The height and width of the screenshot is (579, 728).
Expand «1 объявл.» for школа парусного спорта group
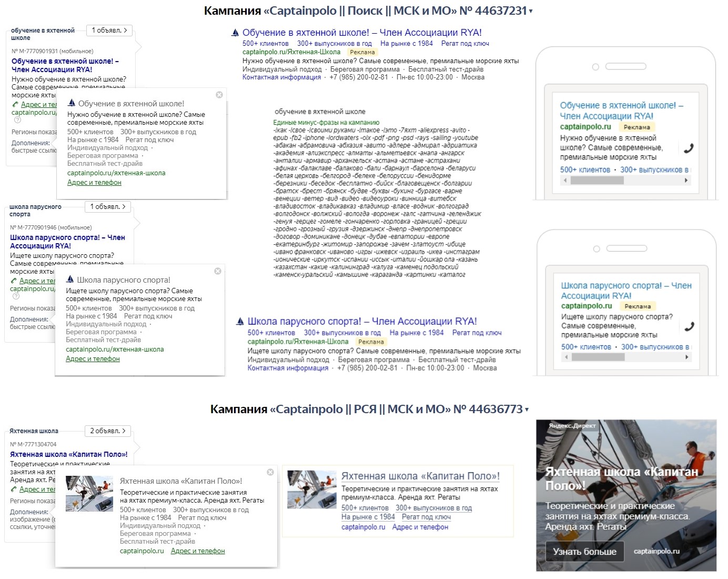[x=108, y=207]
